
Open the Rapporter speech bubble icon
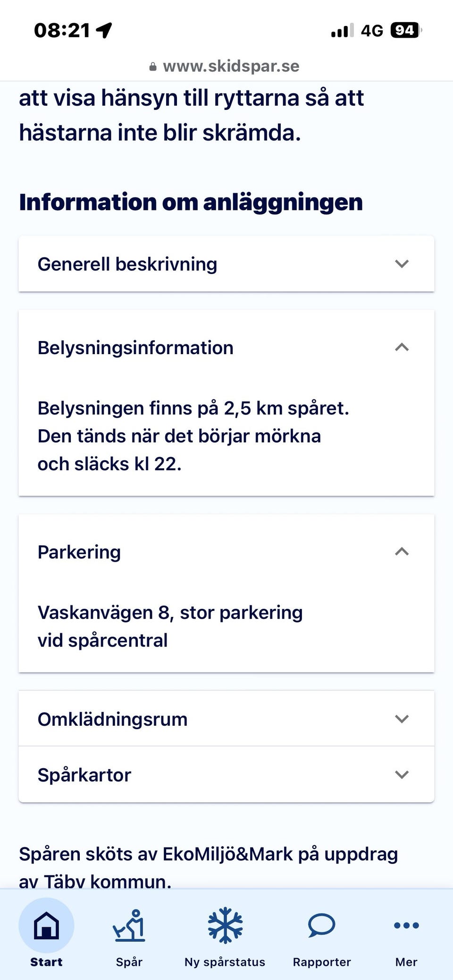[321, 925]
